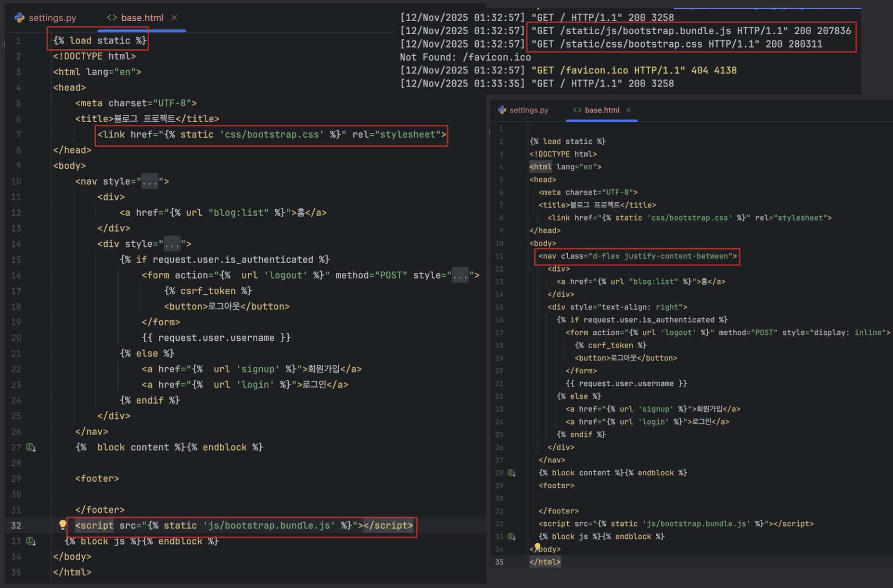Click gutter override icon beside block content, right editor

click(x=511, y=473)
